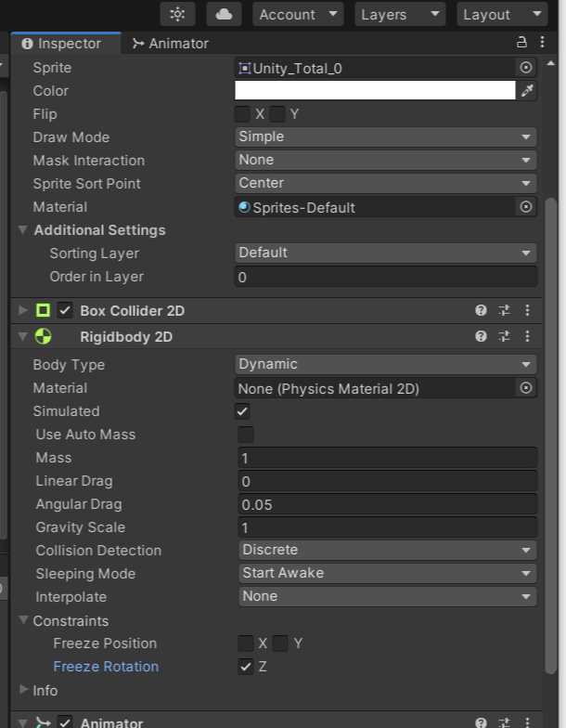Screen dimensions: 566x728
Task: Open Rigidbody 2D kebab menu
Action: point(527,336)
